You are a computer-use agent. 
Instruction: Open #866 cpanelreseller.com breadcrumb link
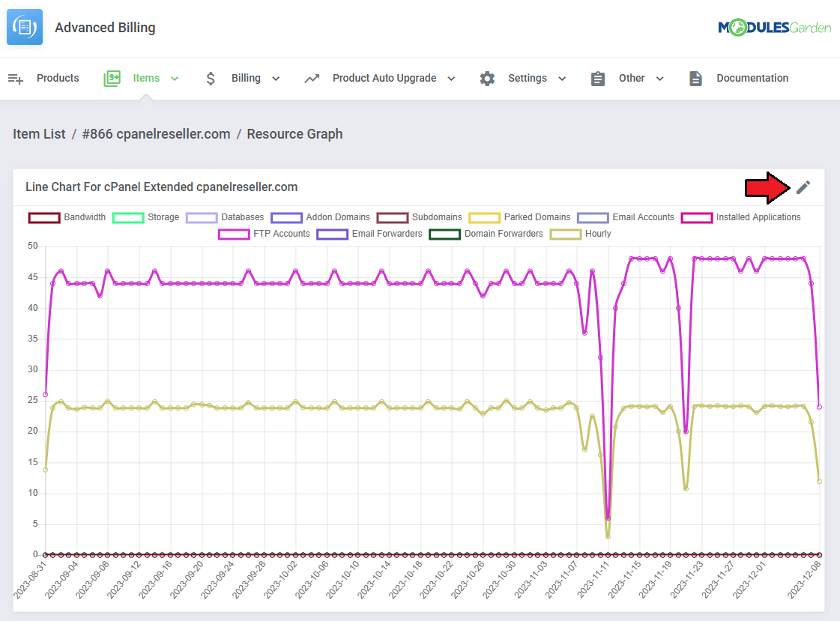tap(156, 134)
